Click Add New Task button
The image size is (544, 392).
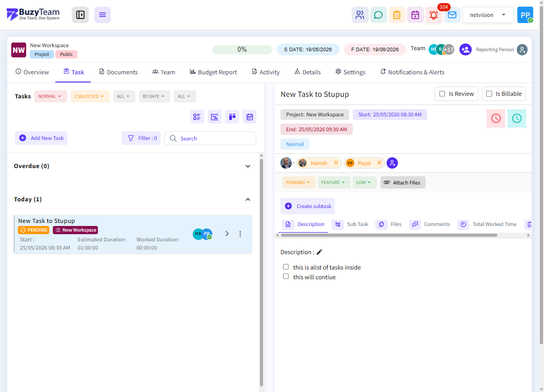41,138
